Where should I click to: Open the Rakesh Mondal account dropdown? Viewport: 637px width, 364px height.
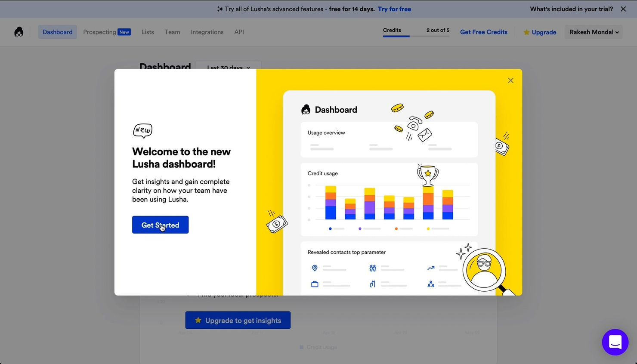(x=594, y=32)
